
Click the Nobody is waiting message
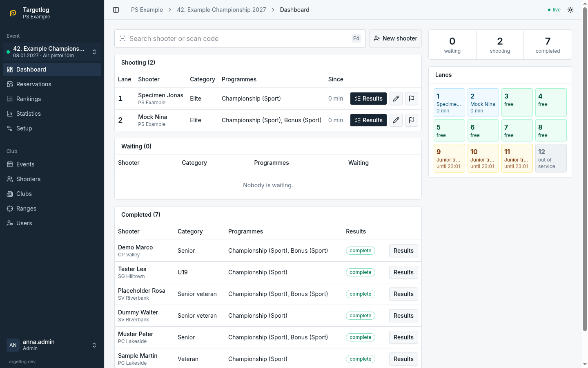click(268, 185)
